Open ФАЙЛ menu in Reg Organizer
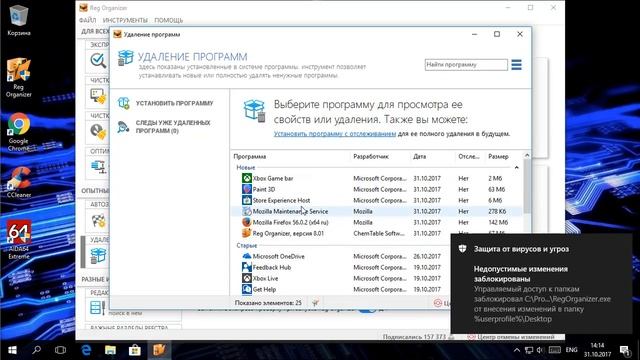This screenshot has height=360, width=640. click(x=87, y=20)
